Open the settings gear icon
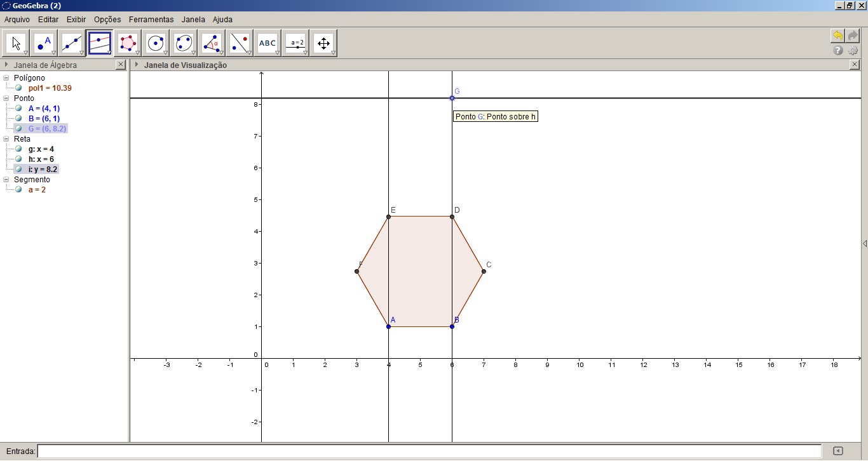Screen dimensions: 868x461 click(853, 50)
